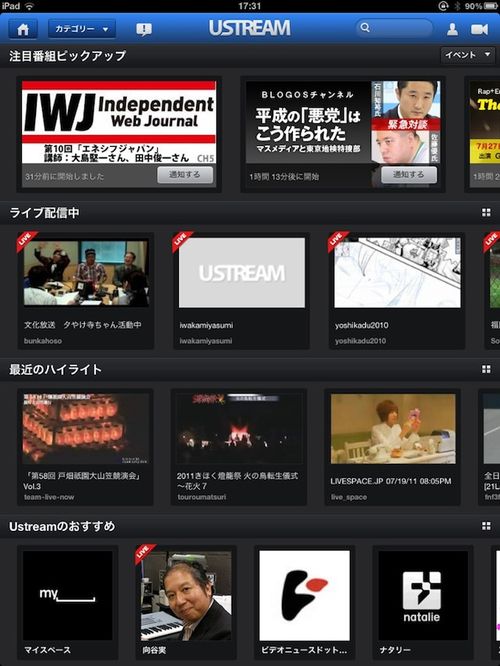Show grid view for Ustreamのおすすめ section
This screenshot has width=500, height=666.
click(x=486, y=526)
